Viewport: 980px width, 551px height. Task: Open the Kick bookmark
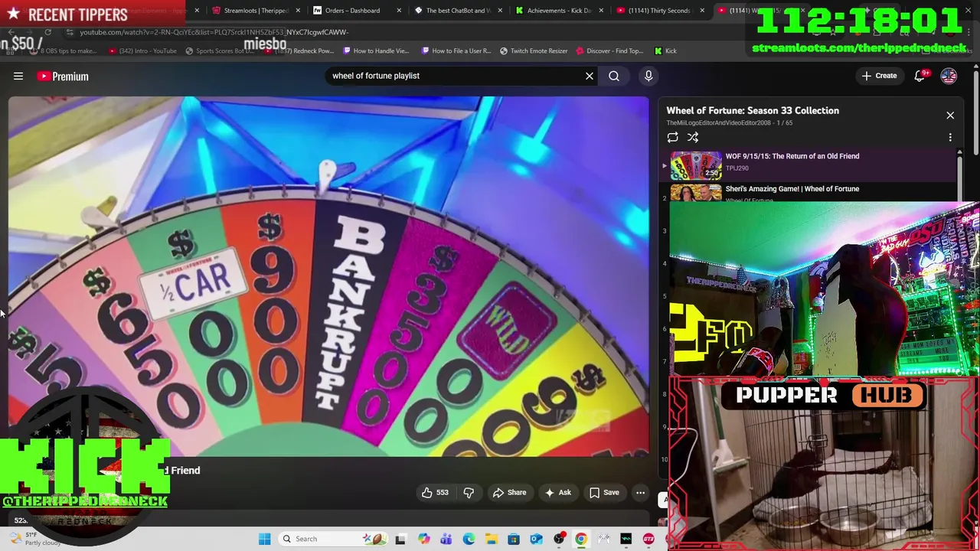click(x=665, y=51)
